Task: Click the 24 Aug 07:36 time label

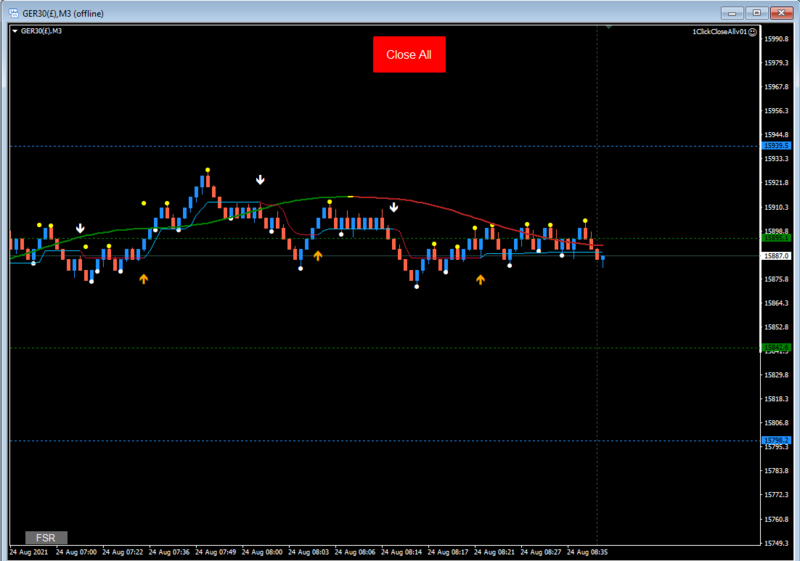Action: pyautogui.click(x=169, y=552)
